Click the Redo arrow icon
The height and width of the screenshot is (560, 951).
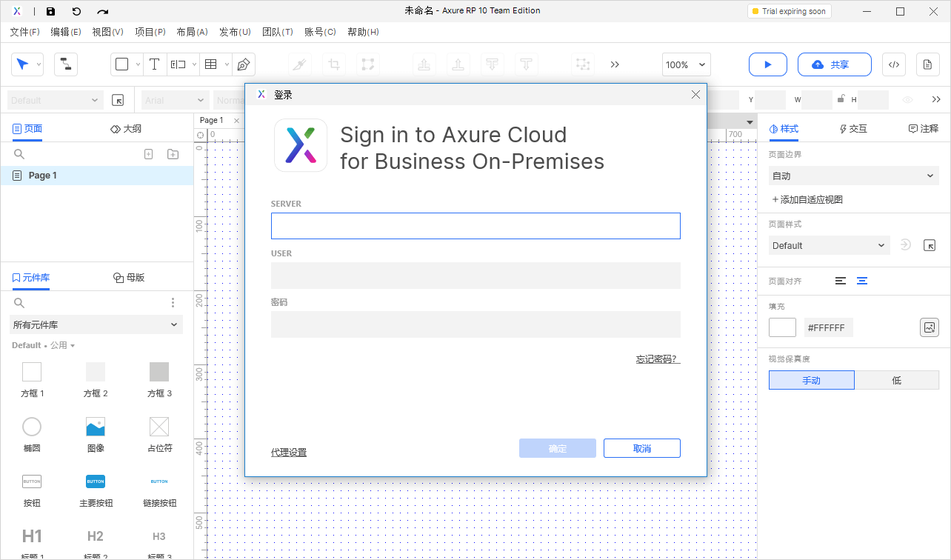tap(103, 11)
